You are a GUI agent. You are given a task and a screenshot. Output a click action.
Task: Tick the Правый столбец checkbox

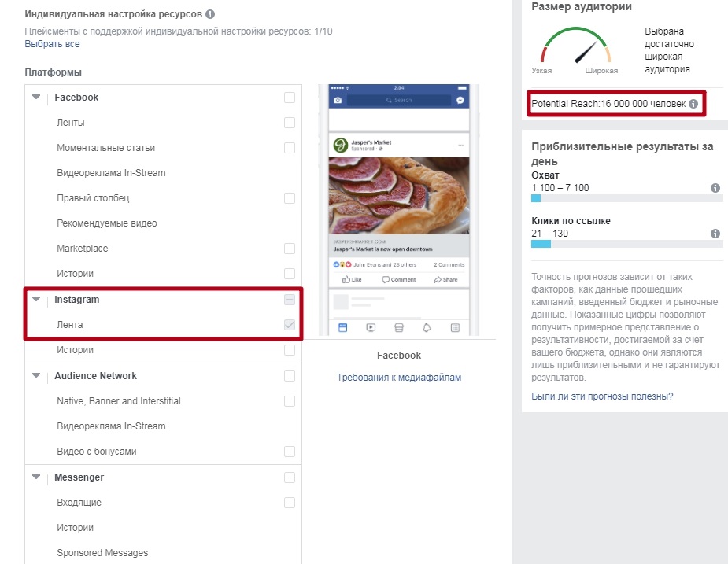point(290,198)
